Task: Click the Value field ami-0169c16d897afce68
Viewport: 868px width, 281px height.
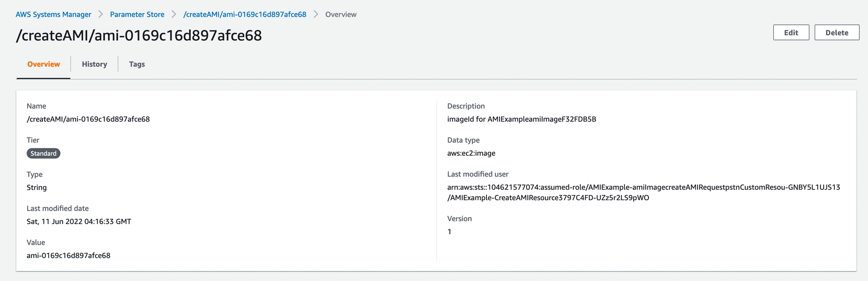Action: coord(69,255)
